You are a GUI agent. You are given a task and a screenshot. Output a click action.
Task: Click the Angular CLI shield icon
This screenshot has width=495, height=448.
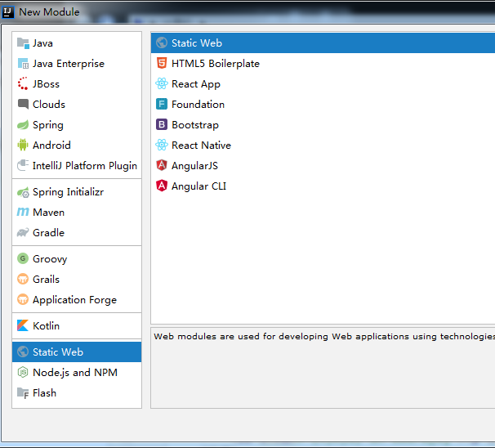pyautogui.click(x=162, y=186)
